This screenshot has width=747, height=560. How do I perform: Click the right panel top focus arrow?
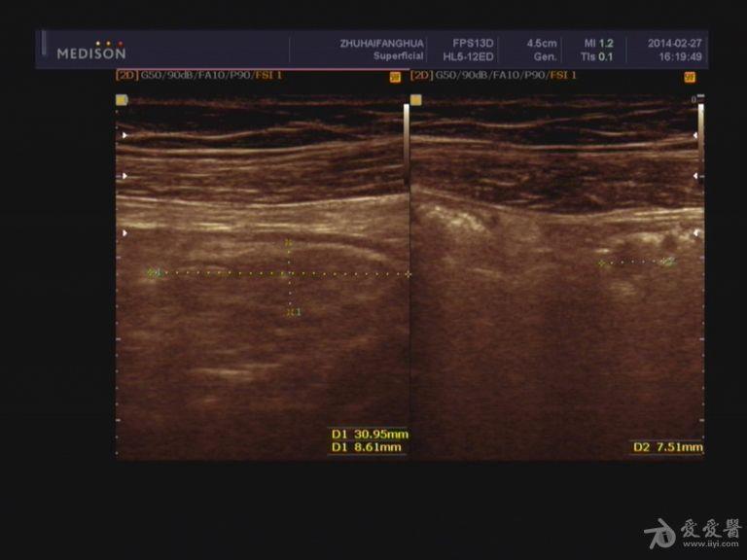tap(696, 136)
